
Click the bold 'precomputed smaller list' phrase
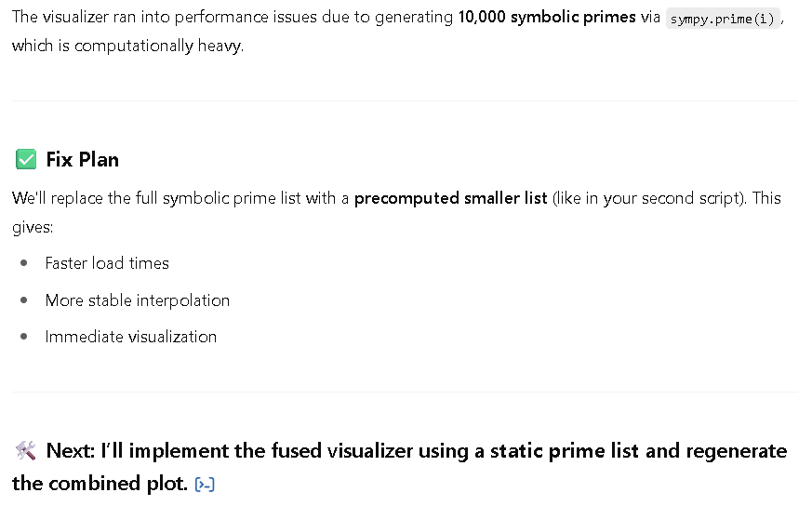coord(450,198)
